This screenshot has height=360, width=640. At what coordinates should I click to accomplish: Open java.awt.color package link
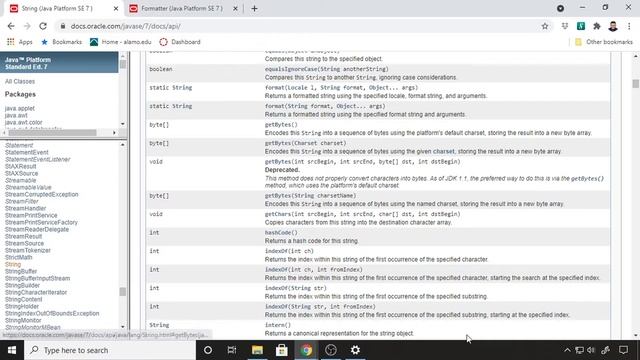pos(24,122)
